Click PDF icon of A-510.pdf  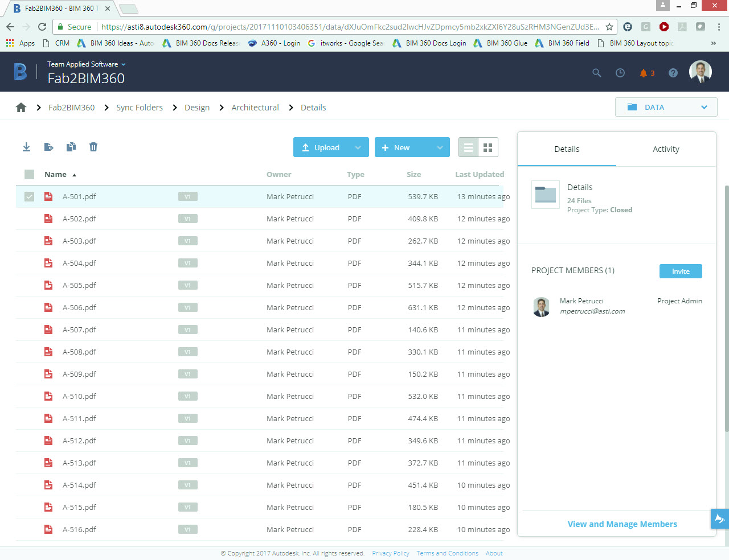48,396
